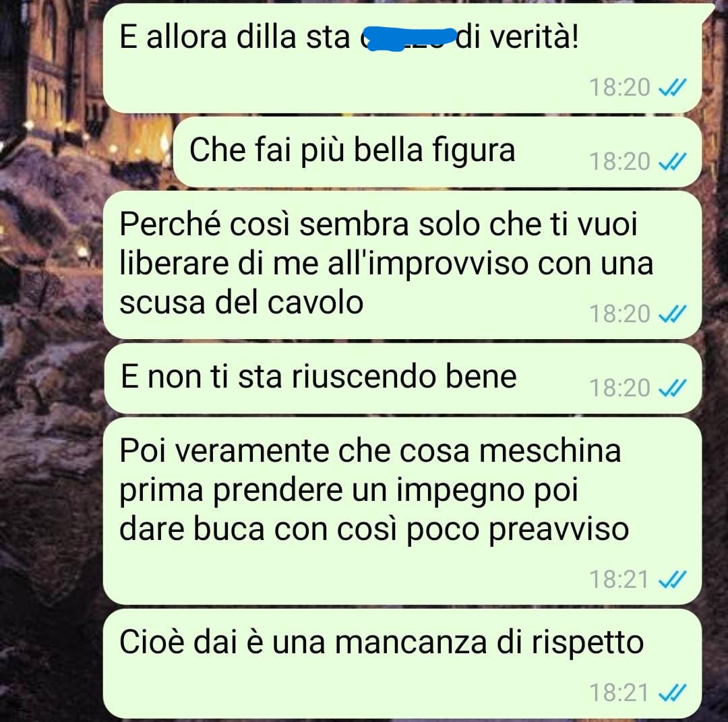The height and width of the screenshot is (722, 728).
Task: Select the 'Poi veramente che cosa meschina' message
Action: pyautogui.click(x=402, y=511)
